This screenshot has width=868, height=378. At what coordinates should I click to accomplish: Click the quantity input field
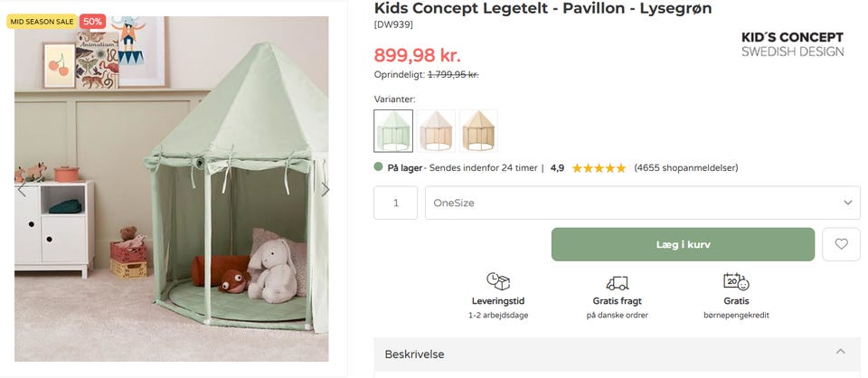pos(396,203)
